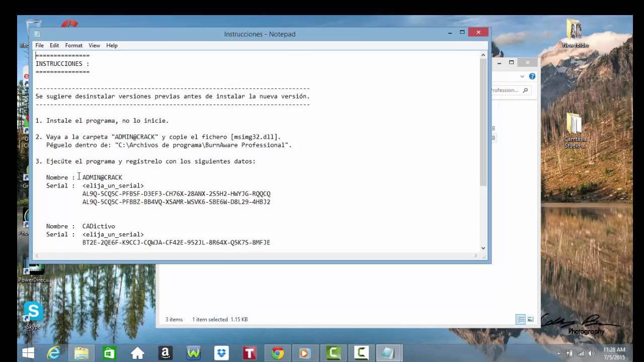Image resolution: width=644 pixels, height=362 pixels.
Task: Click the white house Home taskbar icon
Action: (137, 353)
